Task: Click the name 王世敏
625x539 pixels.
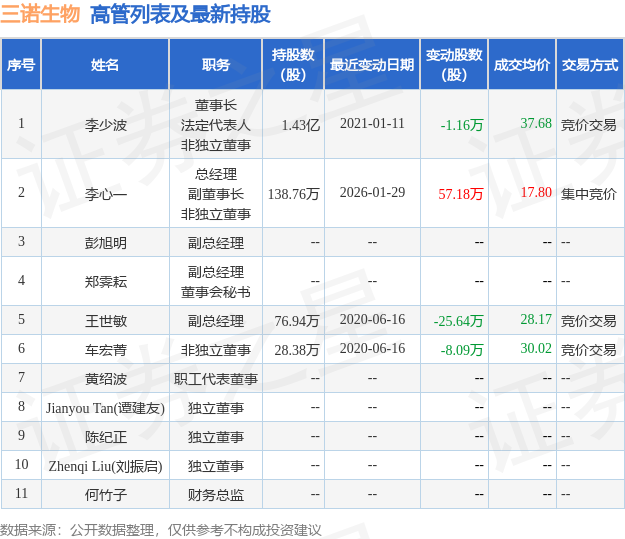Action: tap(106, 321)
